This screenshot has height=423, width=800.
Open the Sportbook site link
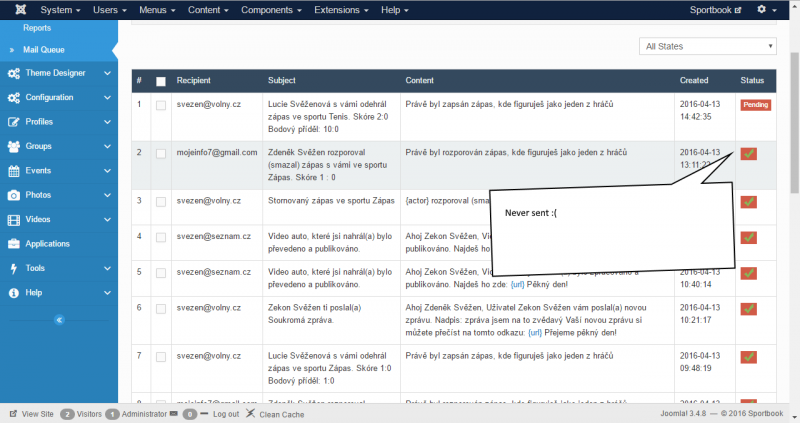pyautogui.click(x=715, y=10)
